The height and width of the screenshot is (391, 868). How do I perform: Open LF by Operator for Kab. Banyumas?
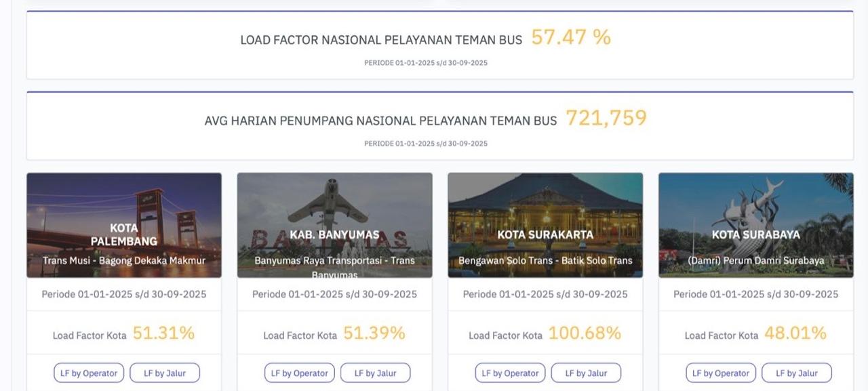(300, 373)
